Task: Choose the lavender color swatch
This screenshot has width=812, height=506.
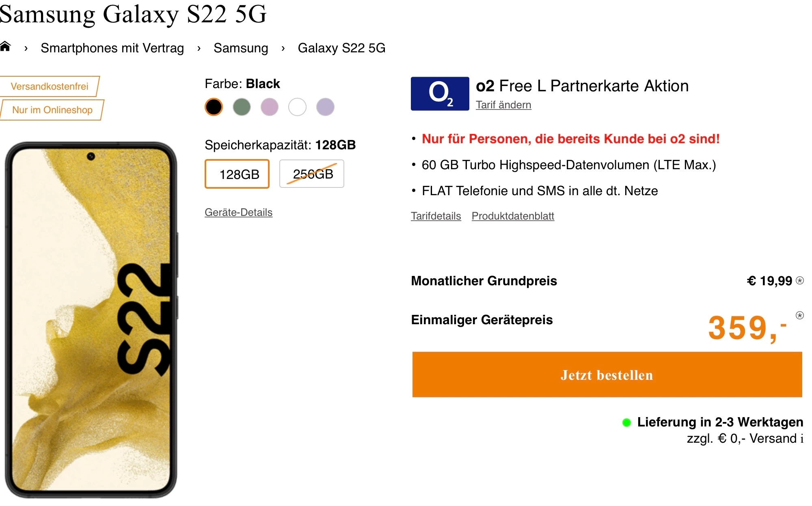Action: coord(325,107)
